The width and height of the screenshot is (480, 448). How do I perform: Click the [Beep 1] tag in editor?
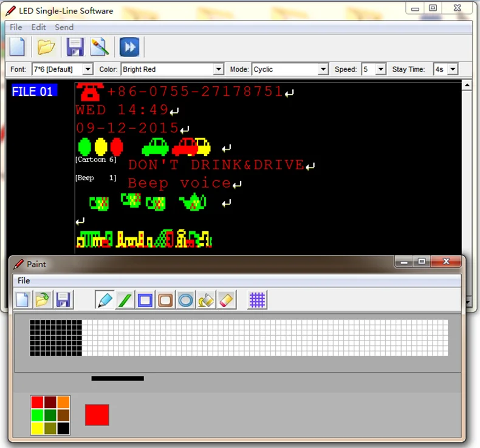[96, 178]
